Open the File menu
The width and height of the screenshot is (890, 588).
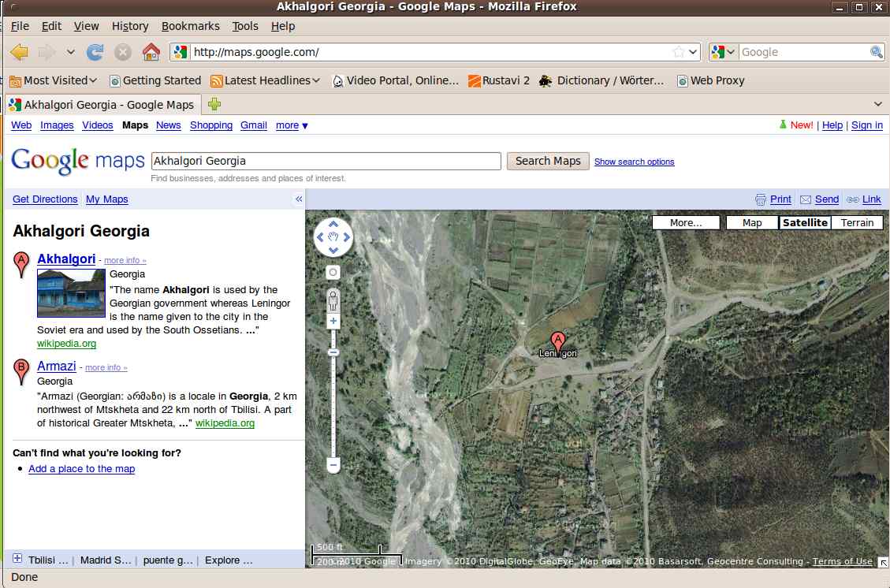[x=20, y=26]
